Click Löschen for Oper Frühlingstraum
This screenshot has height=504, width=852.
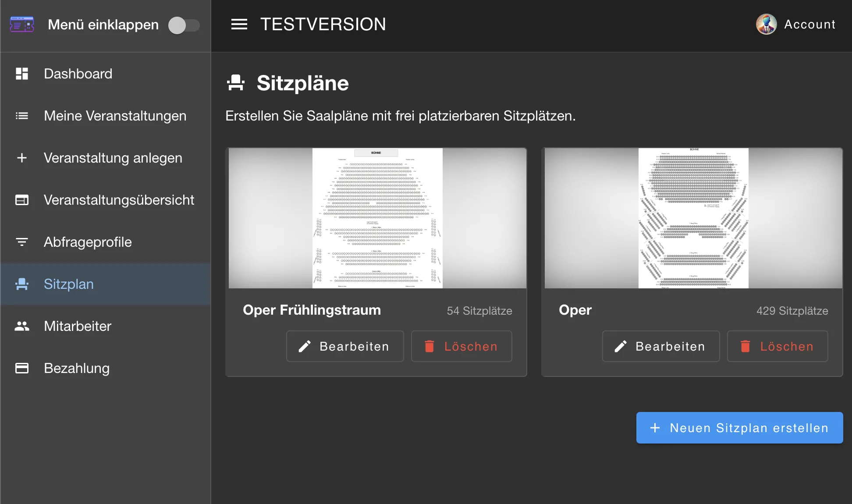(x=461, y=346)
